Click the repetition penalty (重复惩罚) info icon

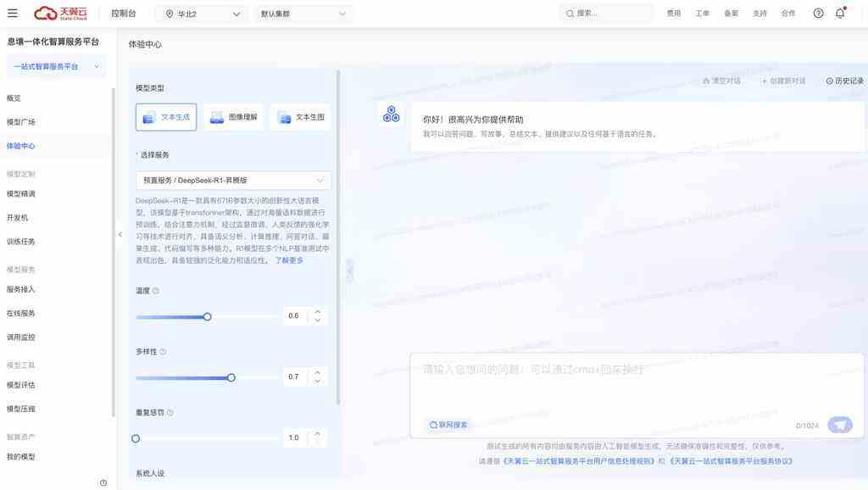[x=170, y=413]
